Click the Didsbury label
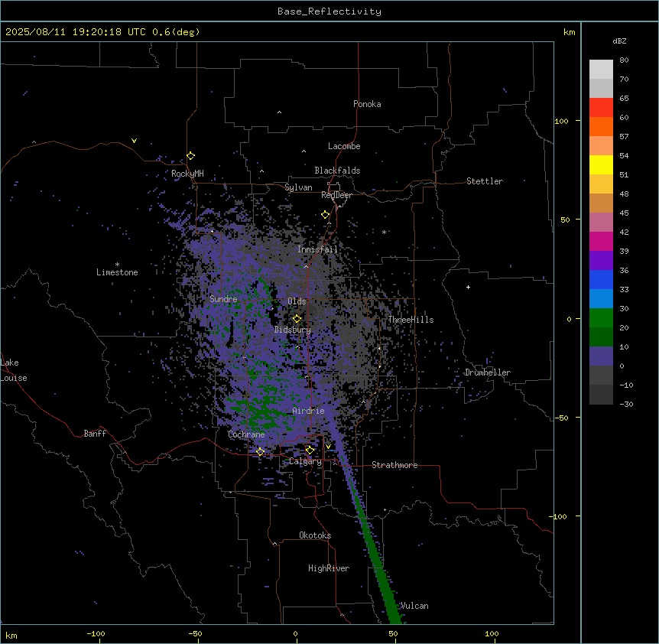659x644 pixels. [293, 330]
